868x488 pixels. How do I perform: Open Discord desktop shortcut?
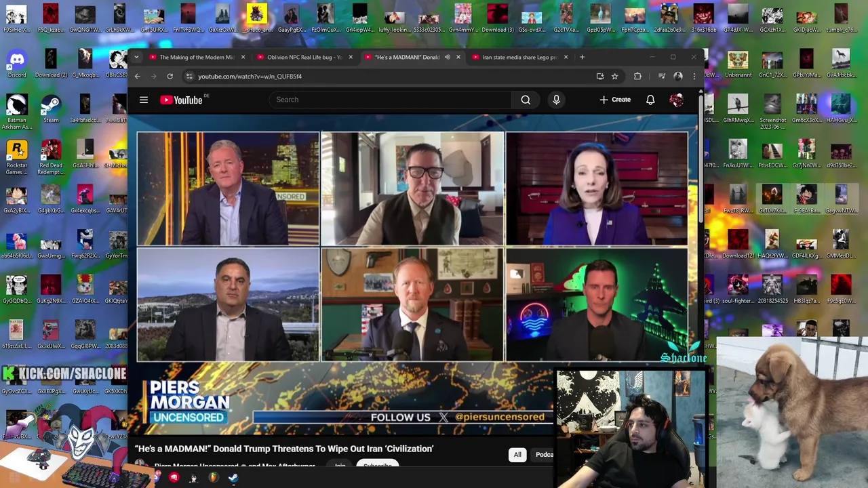pyautogui.click(x=16, y=64)
